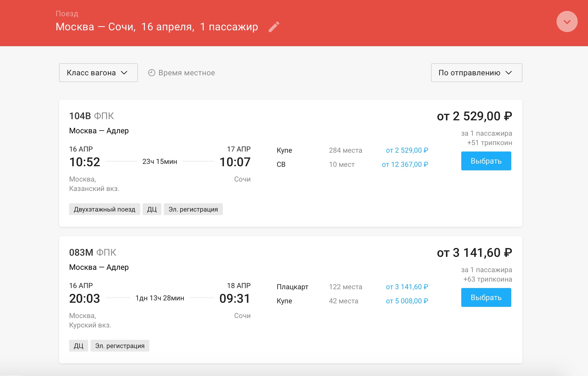Click the ДЦ tag on train 083М
This screenshot has width=588, height=376.
click(78, 346)
